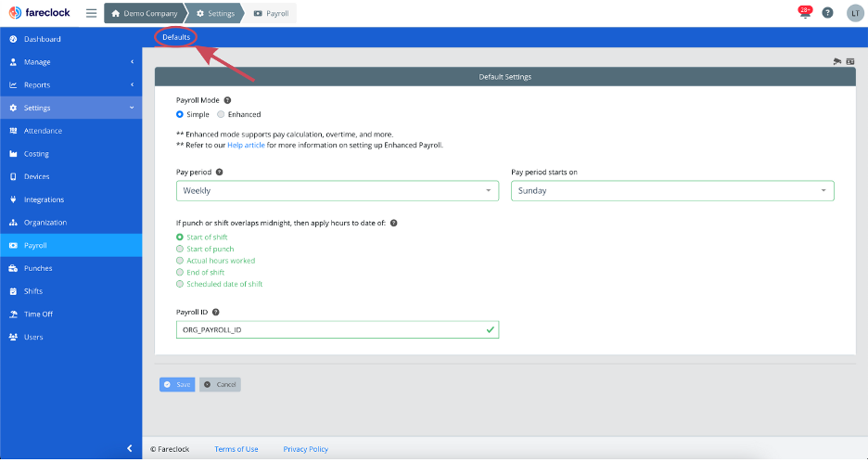Open Privacy Policy link

306,449
